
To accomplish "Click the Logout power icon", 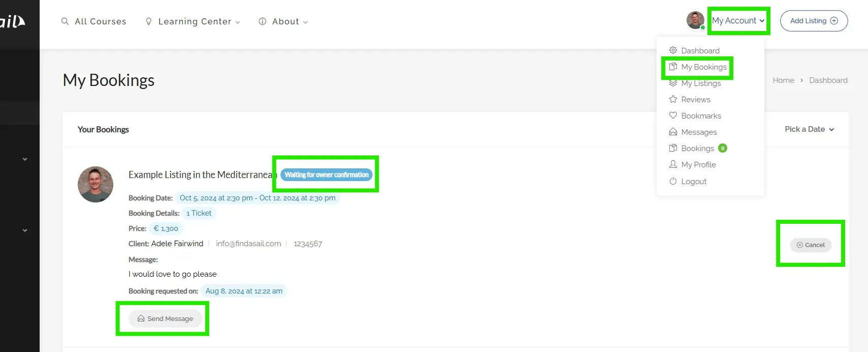I will coord(673,181).
